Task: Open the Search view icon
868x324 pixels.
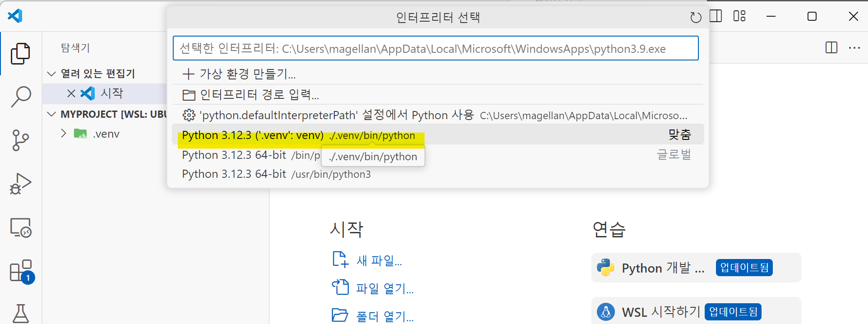Action: point(21,97)
